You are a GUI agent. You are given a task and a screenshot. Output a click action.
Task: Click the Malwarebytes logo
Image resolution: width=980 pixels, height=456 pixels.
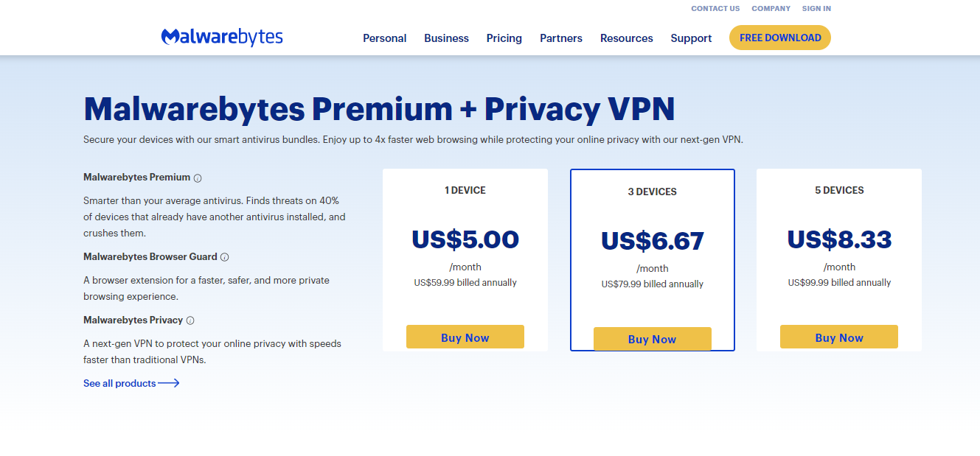[x=222, y=38]
